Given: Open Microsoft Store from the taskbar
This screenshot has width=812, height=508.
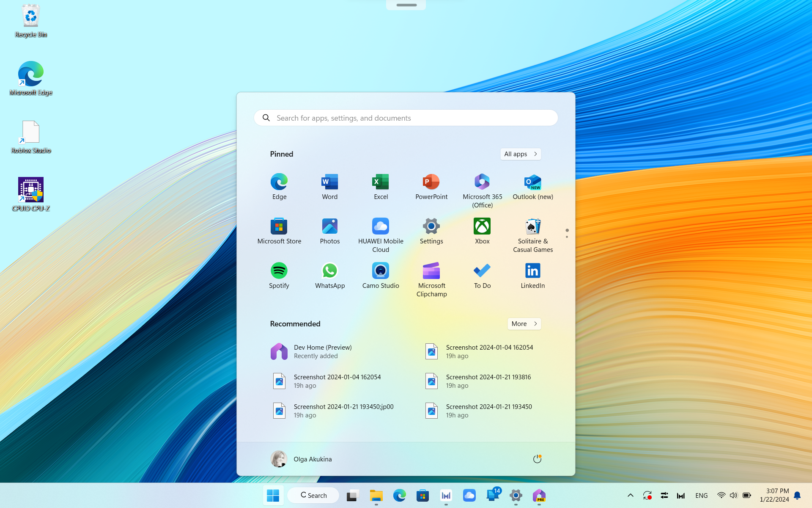Looking at the screenshot, I should [x=423, y=495].
